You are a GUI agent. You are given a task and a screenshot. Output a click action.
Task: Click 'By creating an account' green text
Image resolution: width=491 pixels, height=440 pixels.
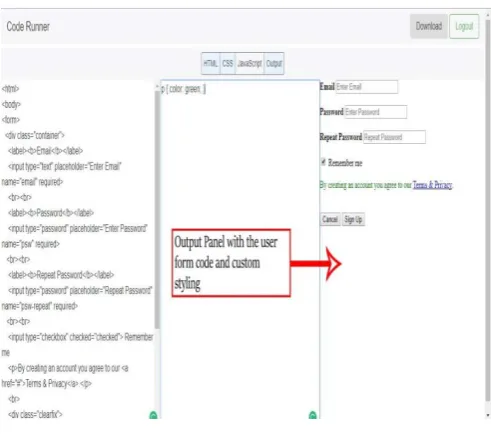(x=366, y=185)
